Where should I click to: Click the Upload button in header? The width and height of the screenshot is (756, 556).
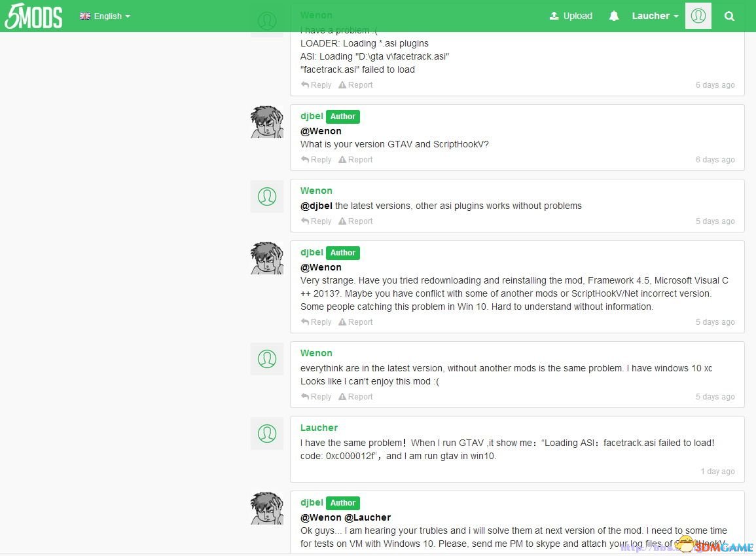(571, 16)
